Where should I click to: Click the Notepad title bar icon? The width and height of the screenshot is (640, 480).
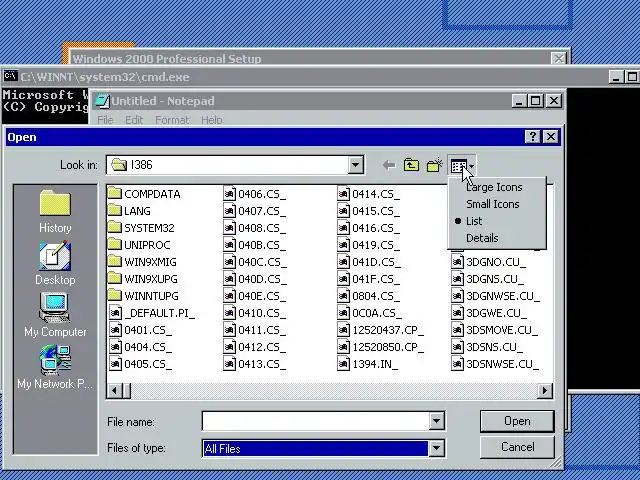[102, 101]
